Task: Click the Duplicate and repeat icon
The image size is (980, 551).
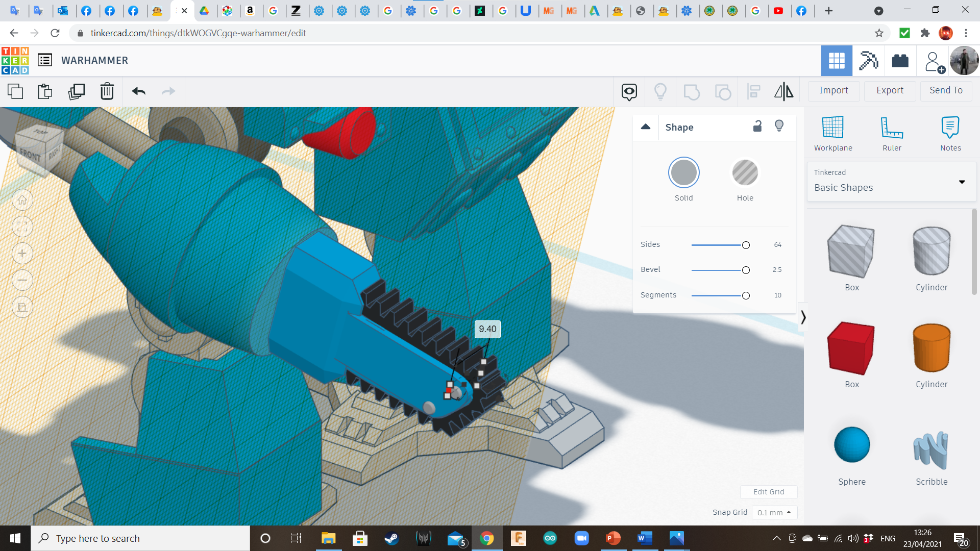Action: 77,91
